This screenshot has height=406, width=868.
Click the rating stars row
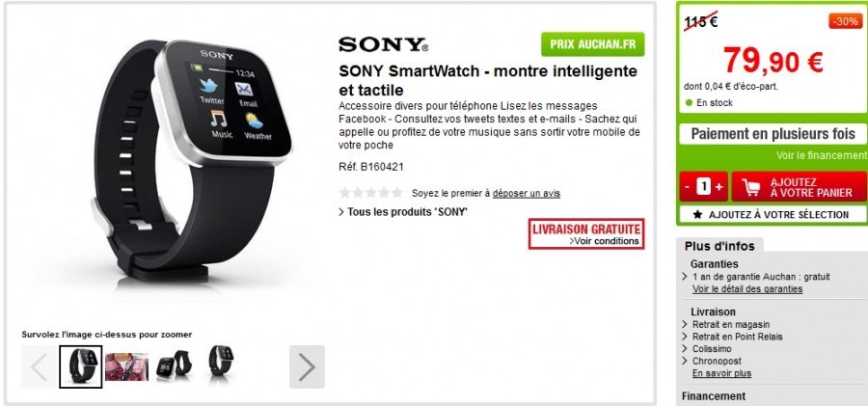[371, 193]
